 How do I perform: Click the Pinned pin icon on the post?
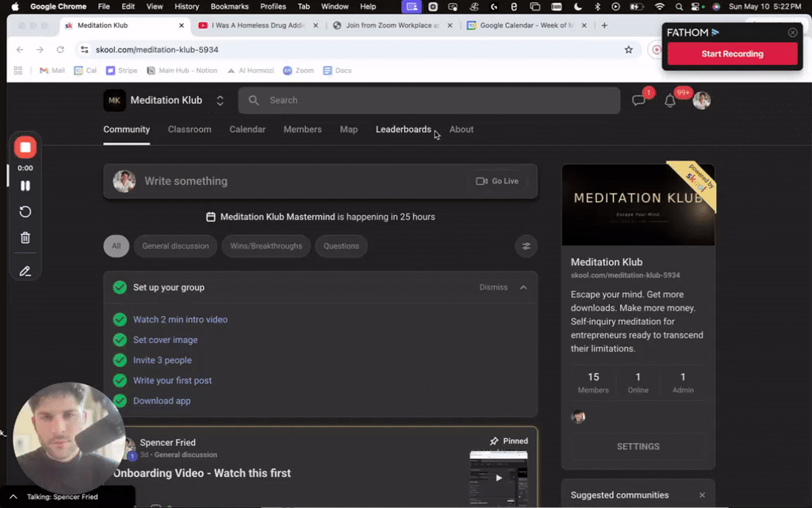(494, 441)
